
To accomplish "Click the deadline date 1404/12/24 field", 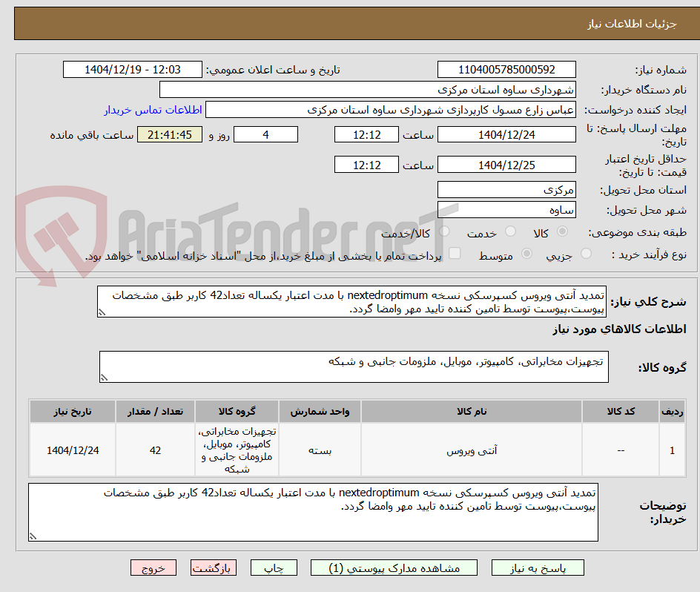I will click(x=506, y=134).
